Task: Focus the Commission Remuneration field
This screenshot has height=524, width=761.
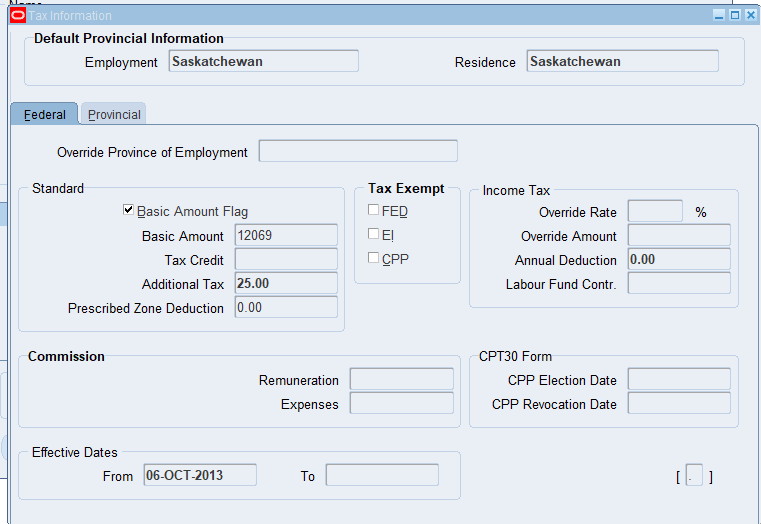Action: [x=402, y=379]
